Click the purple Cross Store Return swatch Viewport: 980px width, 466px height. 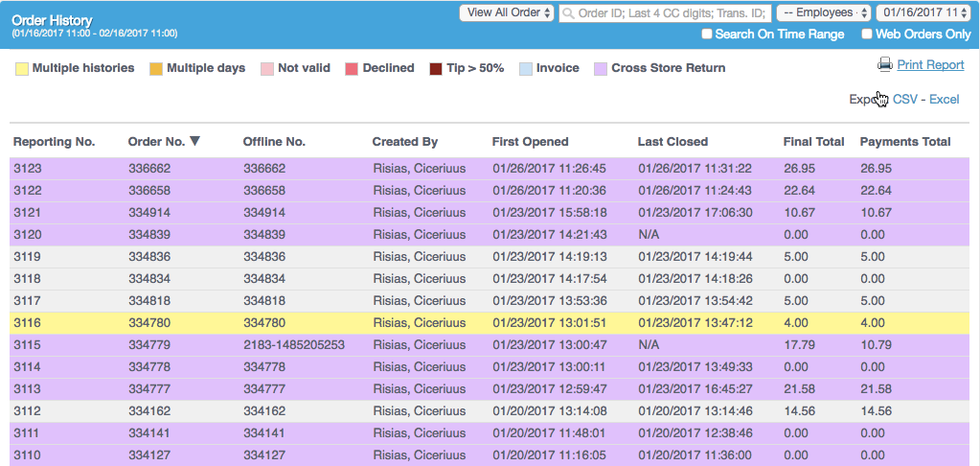click(601, 68)
